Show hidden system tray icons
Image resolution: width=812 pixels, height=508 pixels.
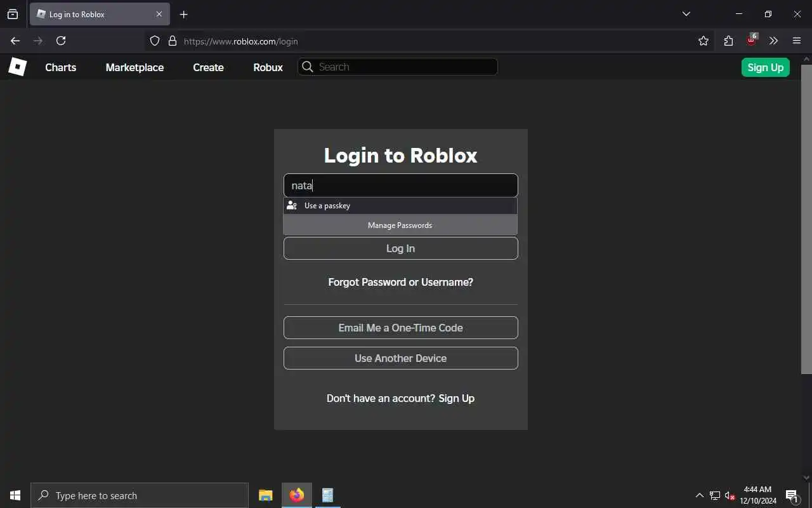click(x=700, y=495)
